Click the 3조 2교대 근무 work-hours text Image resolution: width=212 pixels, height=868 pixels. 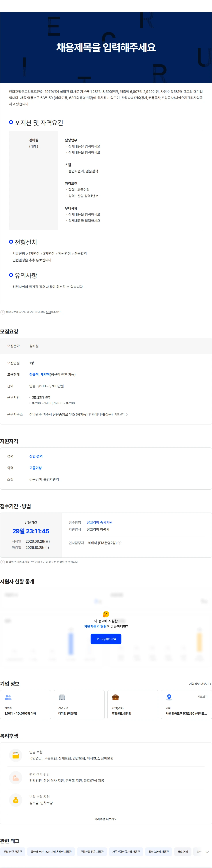point(41,397)
